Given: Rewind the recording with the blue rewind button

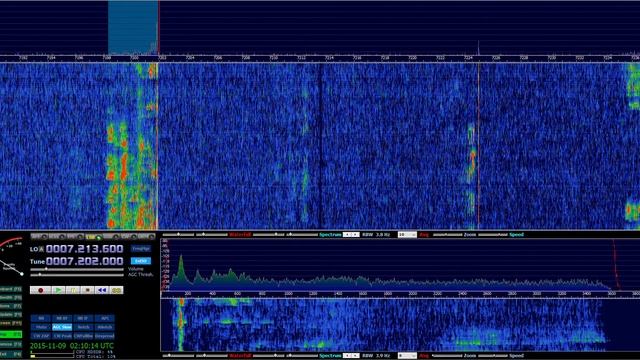Looking at the screenshot, I should point(102,290).
